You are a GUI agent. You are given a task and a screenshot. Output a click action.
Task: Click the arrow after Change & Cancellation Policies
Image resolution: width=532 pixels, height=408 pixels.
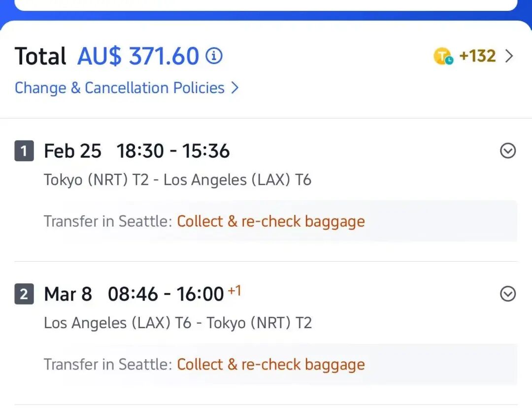point(235,88)
